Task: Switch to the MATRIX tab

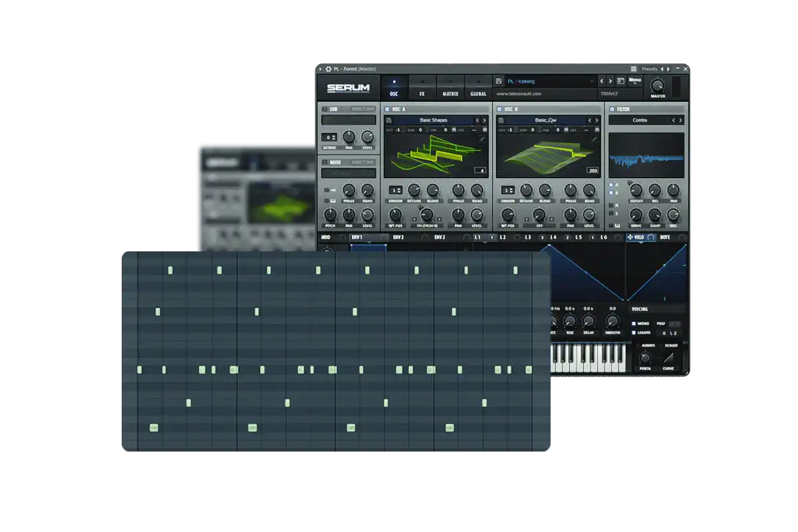Action: [x=450, y=88]
